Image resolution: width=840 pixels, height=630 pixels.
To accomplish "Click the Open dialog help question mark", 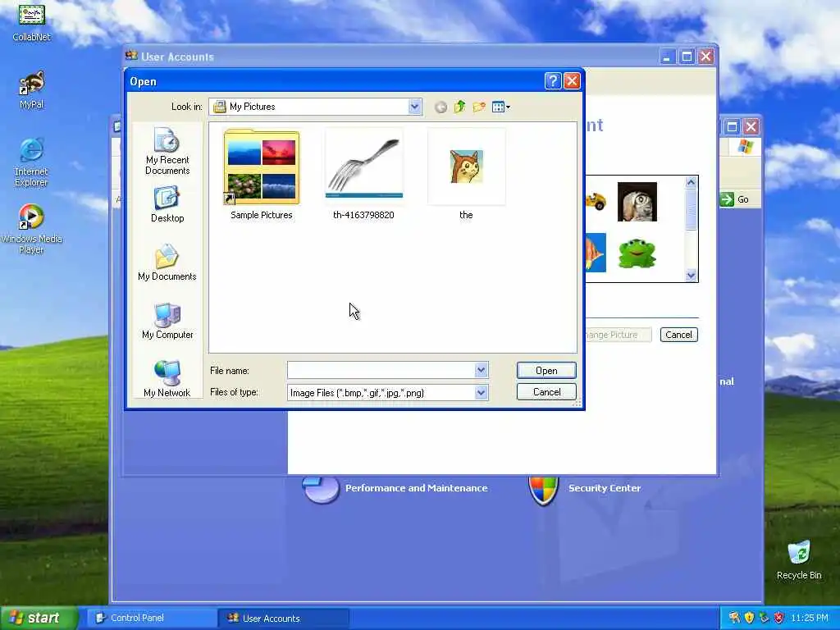I will pos(553,81).
